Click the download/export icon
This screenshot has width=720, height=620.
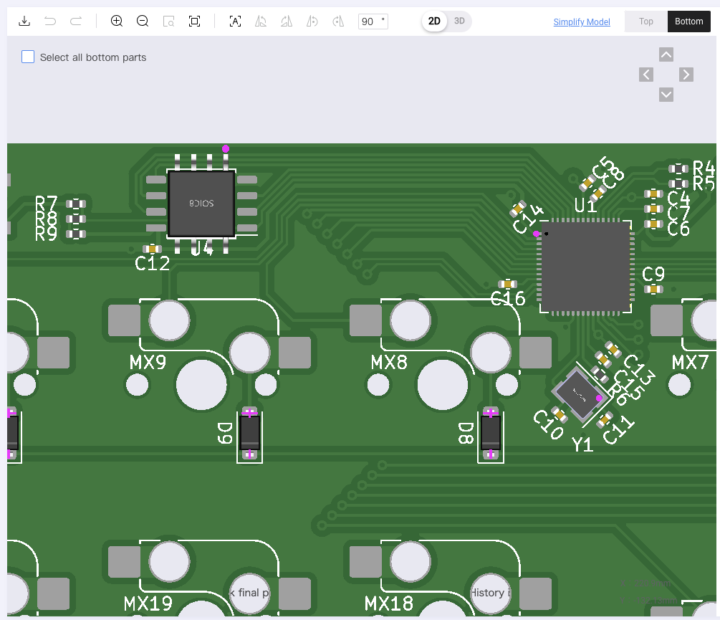coord(24,21)
